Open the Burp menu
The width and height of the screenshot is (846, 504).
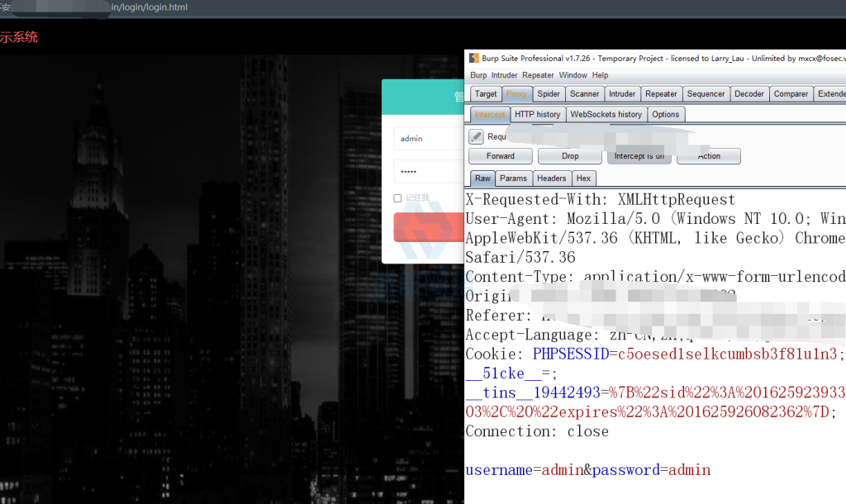(478, 75)
